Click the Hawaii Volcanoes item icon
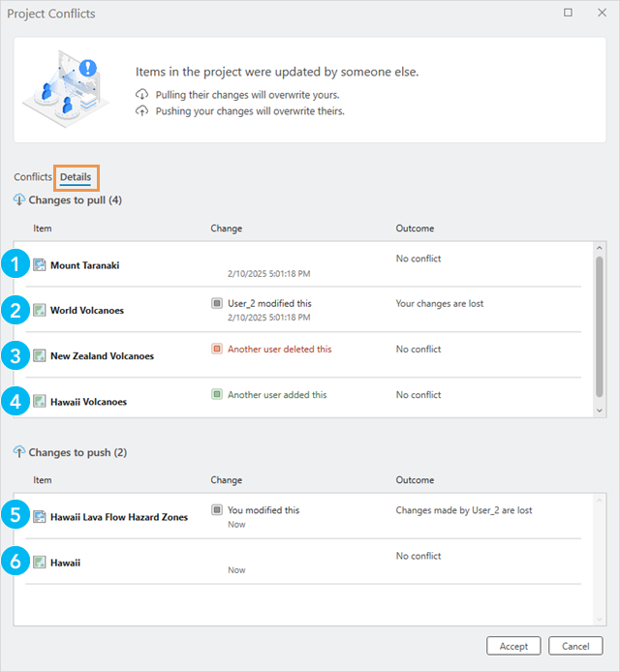The height and width of the screenshot is (672, 620). coord(40,401)
